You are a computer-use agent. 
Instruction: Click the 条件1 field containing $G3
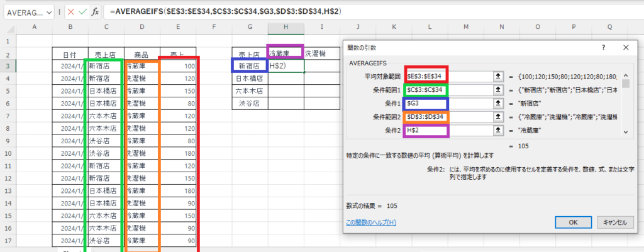click(x=449, y=104)
